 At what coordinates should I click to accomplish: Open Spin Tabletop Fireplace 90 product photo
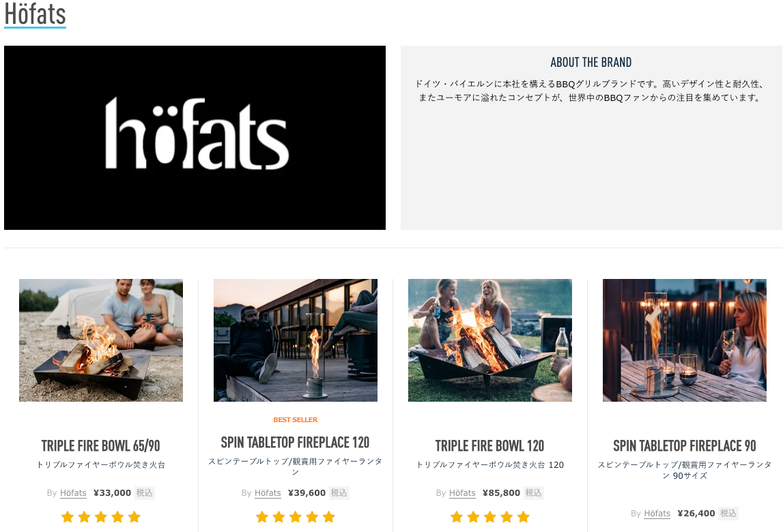[685, 340]
